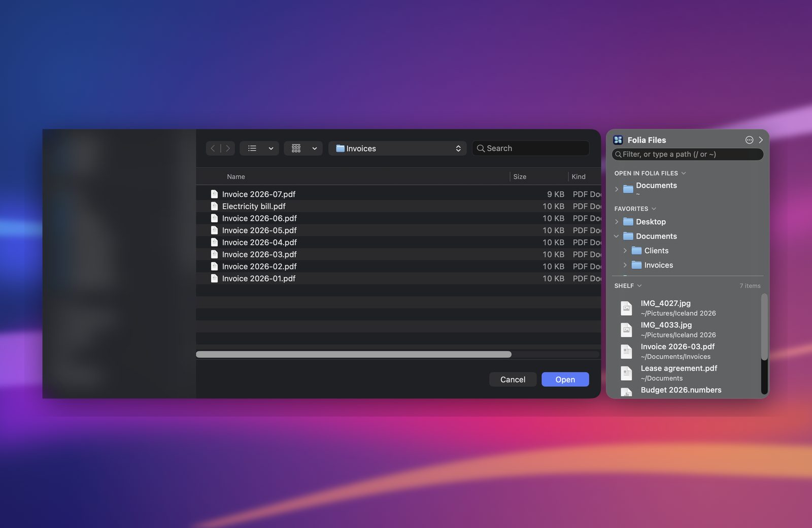Focus the Filter or type a path field
The width and height of the screenshot is (812, 528).
coord(688,154)
